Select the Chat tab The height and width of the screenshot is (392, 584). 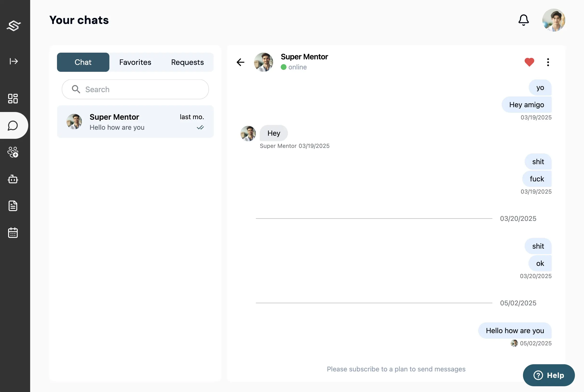[83, 62]
